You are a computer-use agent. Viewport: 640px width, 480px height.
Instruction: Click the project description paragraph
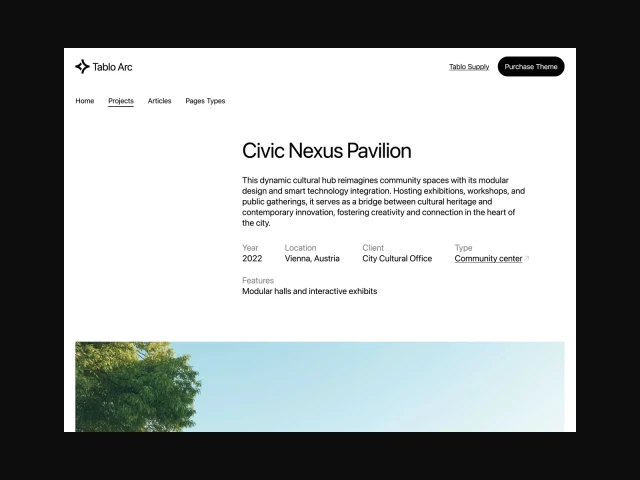pos(383,201)
